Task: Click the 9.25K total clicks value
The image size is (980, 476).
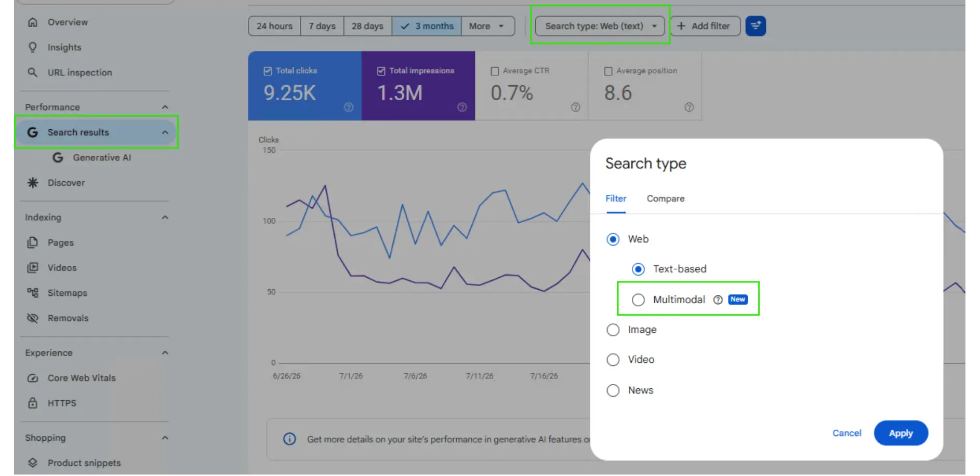Action: 289,93
